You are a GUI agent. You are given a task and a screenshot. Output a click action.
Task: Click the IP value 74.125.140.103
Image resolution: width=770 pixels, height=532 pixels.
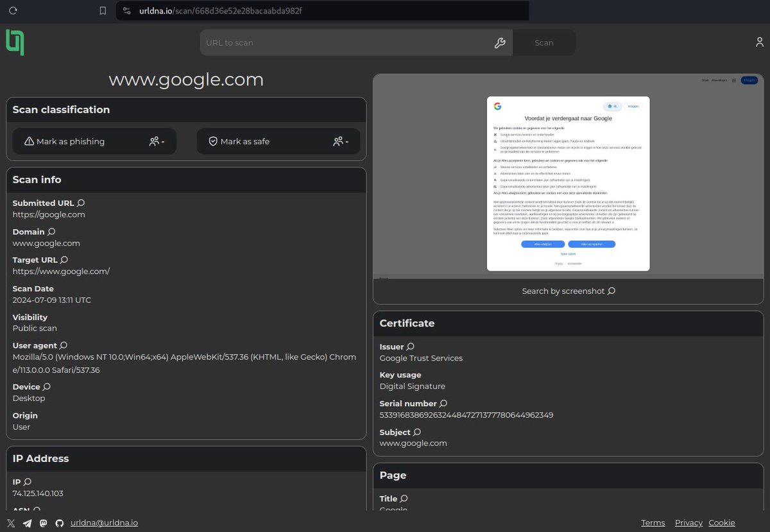coord(38,493)
